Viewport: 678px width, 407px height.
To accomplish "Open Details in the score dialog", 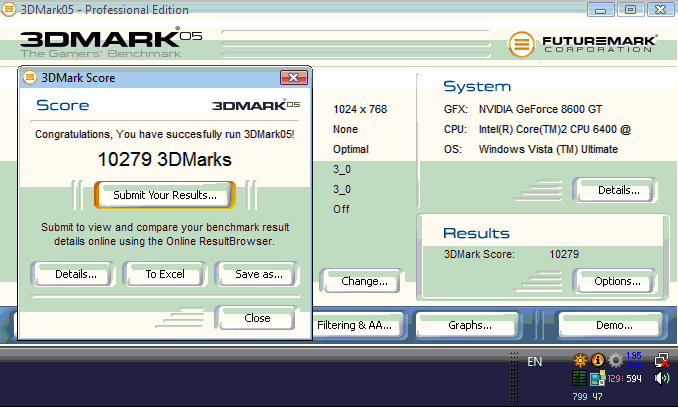I will 76,274.
